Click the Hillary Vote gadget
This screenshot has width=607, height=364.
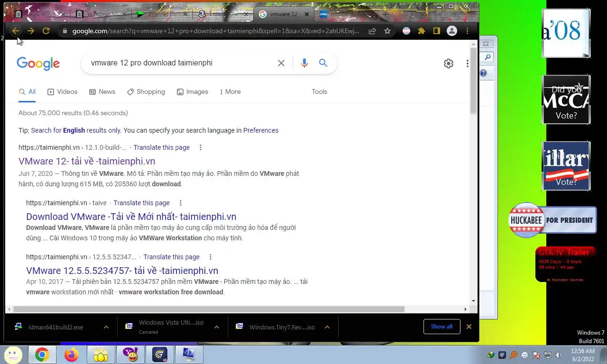tap(566, 166)
